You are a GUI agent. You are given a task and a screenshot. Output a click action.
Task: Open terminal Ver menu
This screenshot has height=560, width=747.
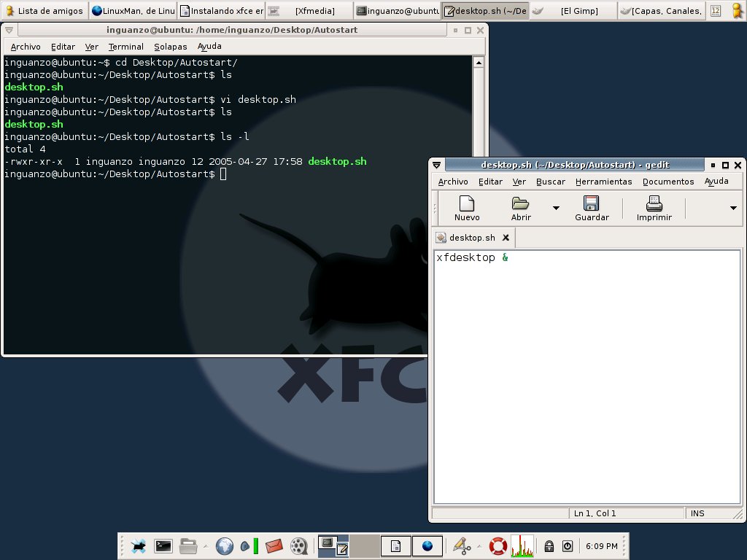tap(91, 47)
